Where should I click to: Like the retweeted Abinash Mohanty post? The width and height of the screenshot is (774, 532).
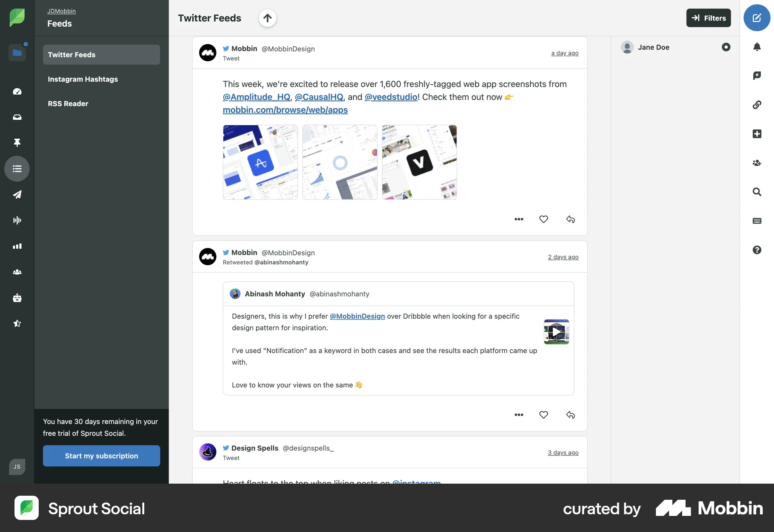(543, 415)
